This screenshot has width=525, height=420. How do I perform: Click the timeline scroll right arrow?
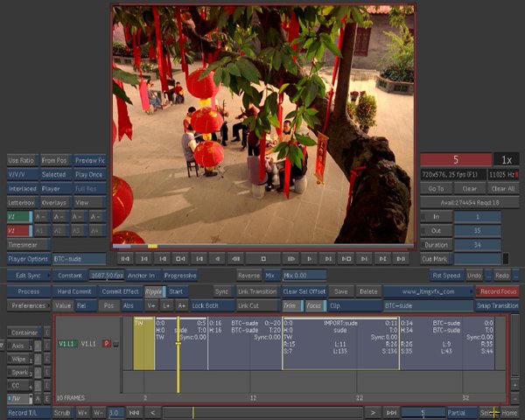click(374, 412)
